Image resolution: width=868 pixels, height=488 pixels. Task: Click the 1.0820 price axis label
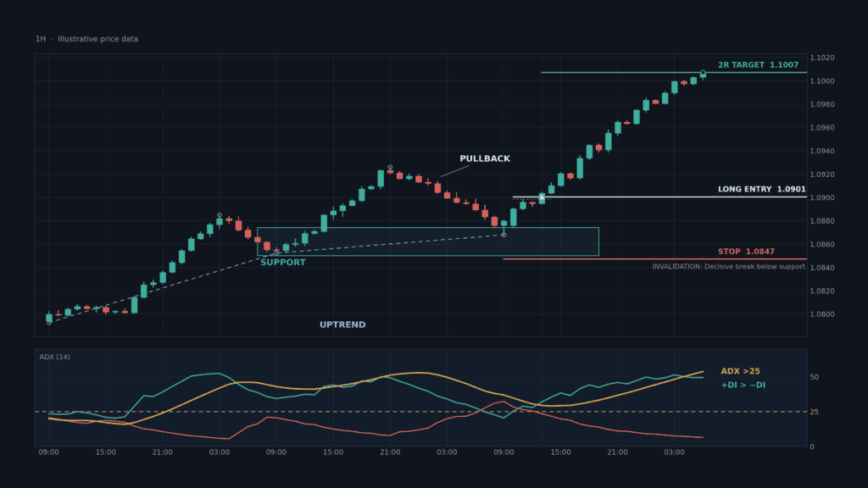click(822, 291)
